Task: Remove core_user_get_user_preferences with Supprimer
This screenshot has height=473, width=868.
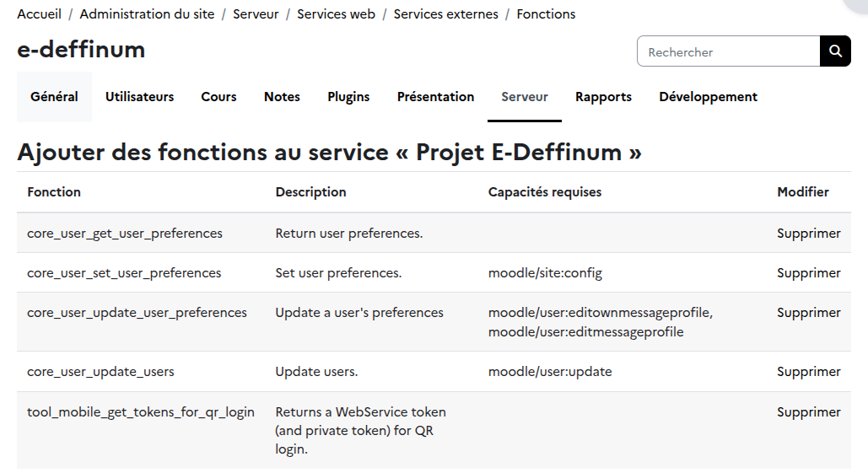Action: (808, 234)
